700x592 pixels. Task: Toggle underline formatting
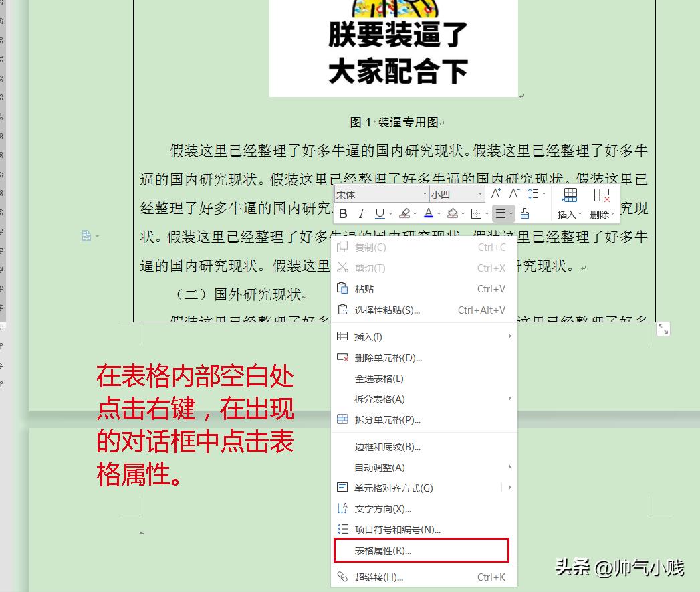click(x=378, y=213)
